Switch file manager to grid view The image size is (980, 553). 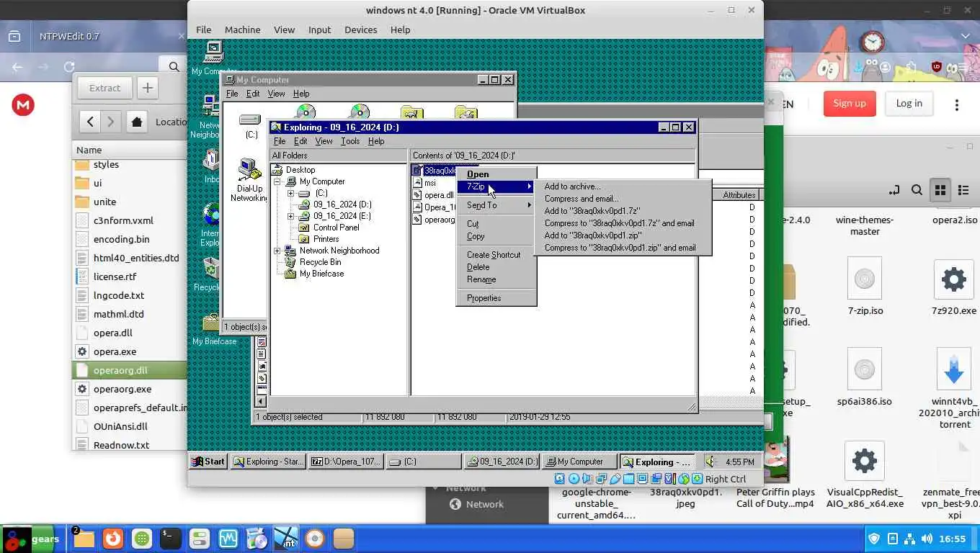pos(940,190)
